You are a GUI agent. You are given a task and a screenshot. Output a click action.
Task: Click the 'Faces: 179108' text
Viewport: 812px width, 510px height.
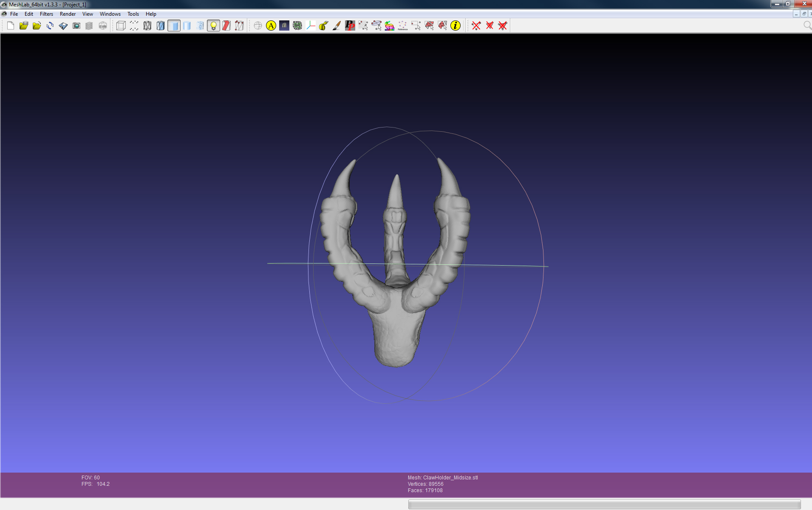click(x=425, y=490)
